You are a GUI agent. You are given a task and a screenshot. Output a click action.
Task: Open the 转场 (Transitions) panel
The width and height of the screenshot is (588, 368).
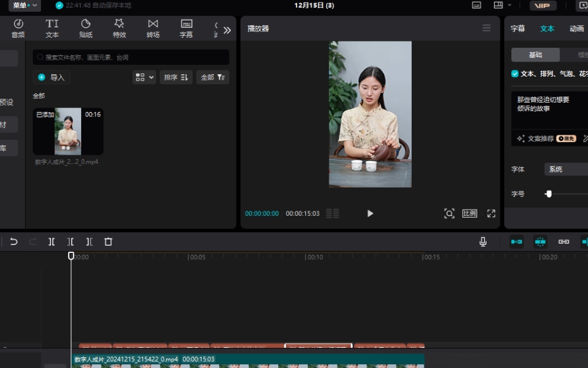click(x=152, y=28)
